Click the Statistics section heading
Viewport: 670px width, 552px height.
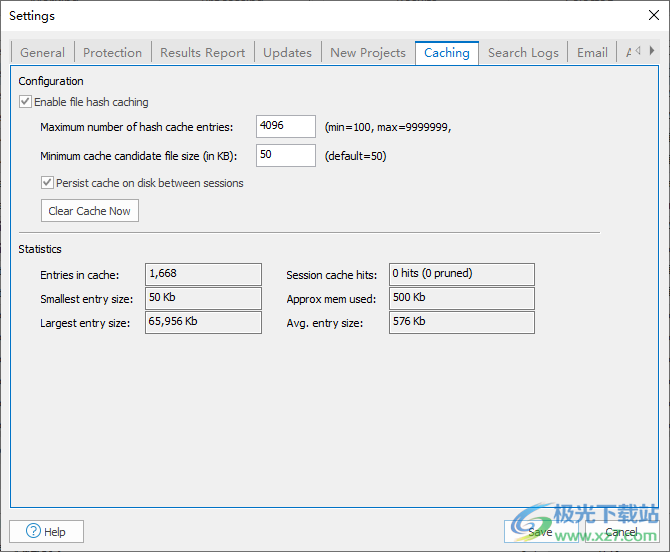[x=40, y=249]
